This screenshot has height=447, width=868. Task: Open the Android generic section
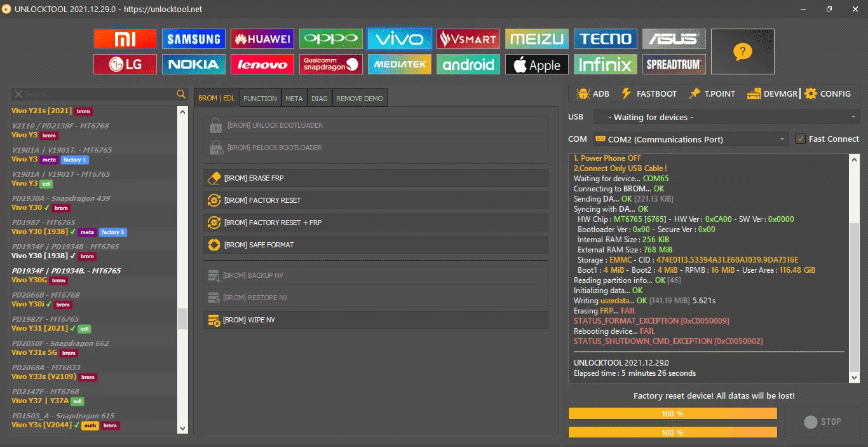[468, 64]
